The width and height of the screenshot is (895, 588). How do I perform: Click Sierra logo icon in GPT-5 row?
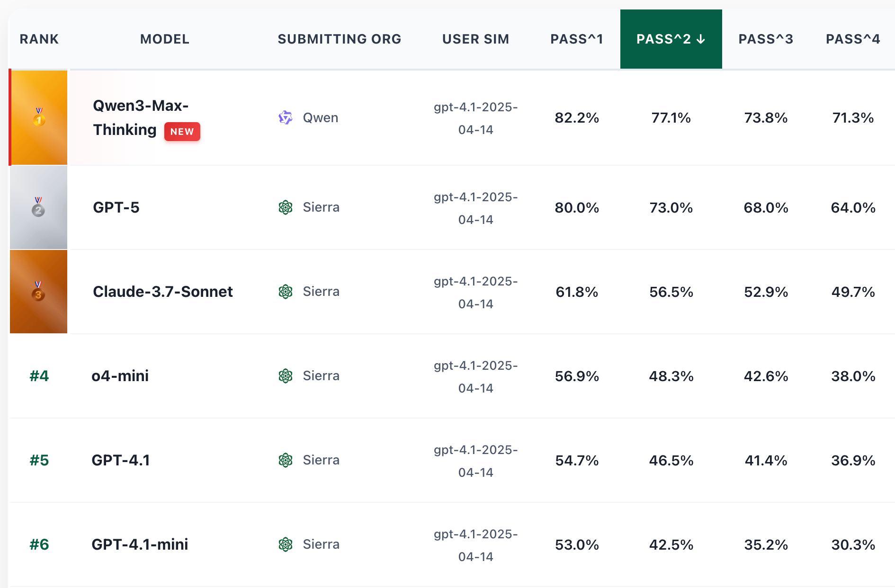click(x=286, y=207)
